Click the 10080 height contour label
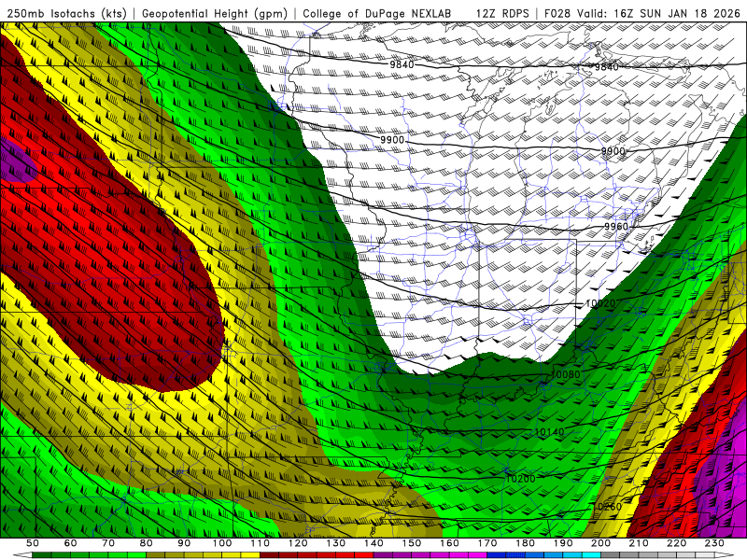747x560 pixels. tap(566, 375)
